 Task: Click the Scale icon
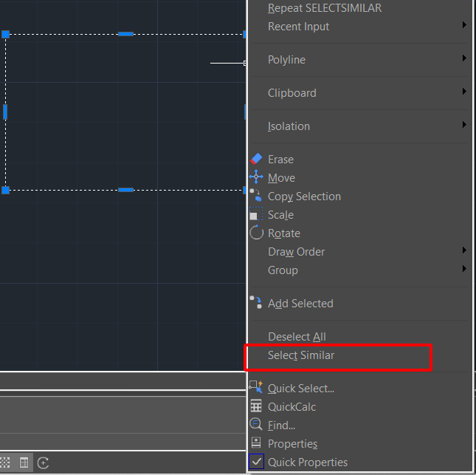[x=256, y=214]
